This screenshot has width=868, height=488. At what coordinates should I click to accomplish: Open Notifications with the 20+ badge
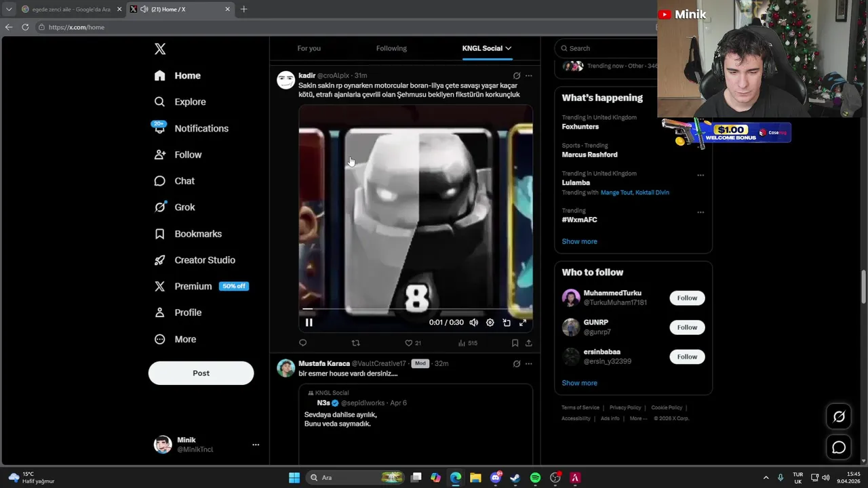click(x=191, y=128)
